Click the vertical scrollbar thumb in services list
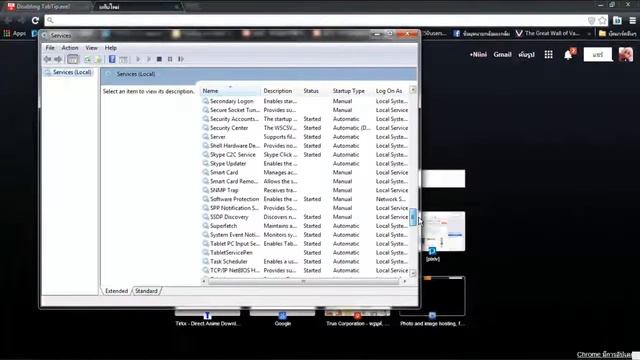The image size is (640, 360). (413, 217)
